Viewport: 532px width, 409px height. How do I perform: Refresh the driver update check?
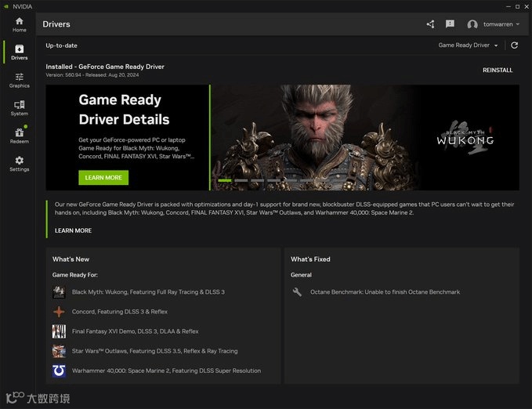click(514, 45)
